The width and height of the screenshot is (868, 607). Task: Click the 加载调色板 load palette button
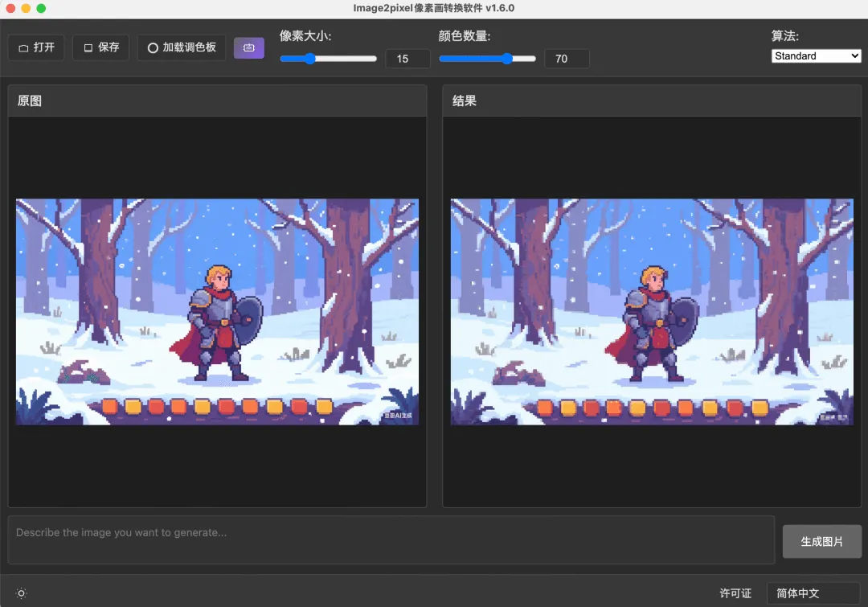coord(182,47)
